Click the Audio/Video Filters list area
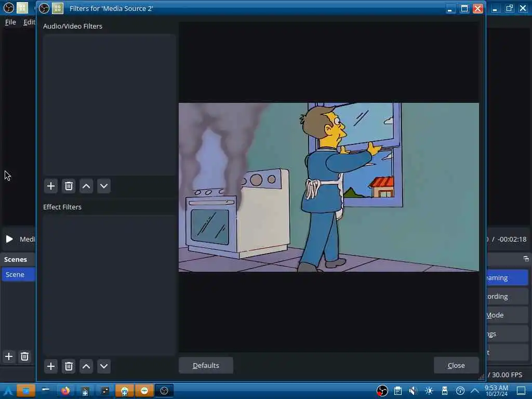This screenshot has height=399, width=532. [109, 104]
